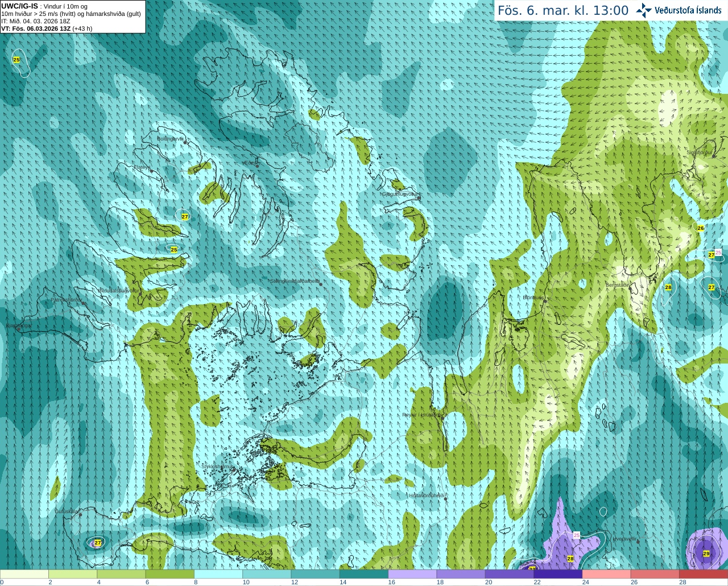Select the 22–24 dark indigo legend swatch
The height and width of the screenshot is (586, 728).
[558, 574]
